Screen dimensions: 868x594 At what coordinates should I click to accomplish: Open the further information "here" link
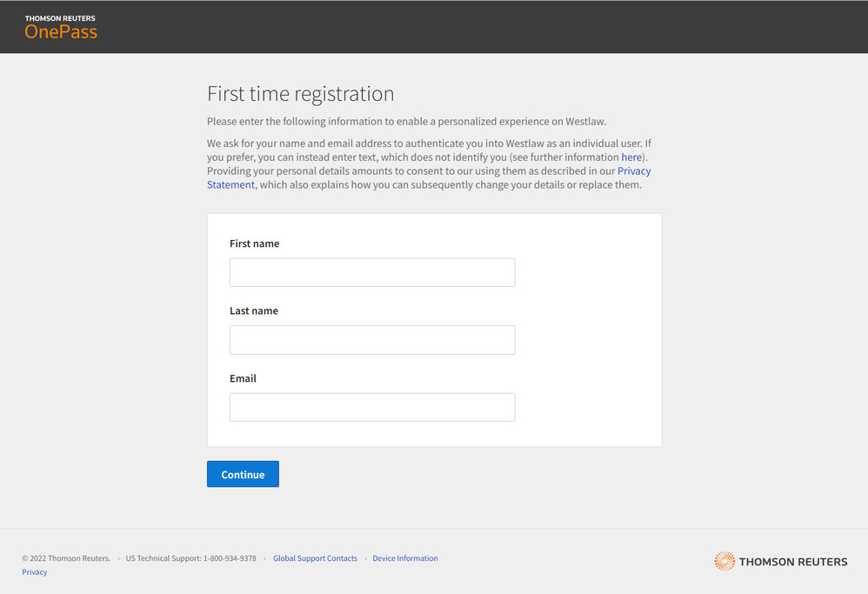click(x=631, y=157)
